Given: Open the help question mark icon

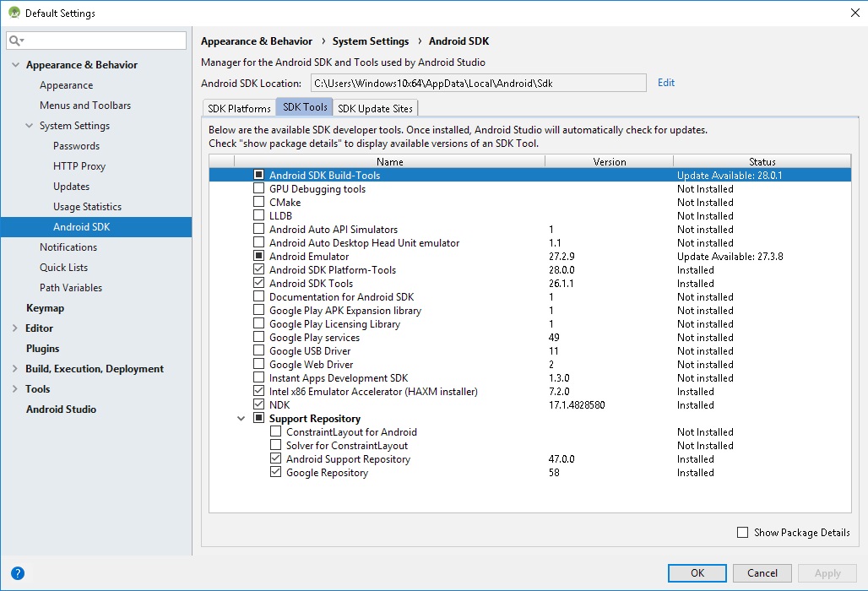Looking at the screenshot, I should click(x=18, y=573).
